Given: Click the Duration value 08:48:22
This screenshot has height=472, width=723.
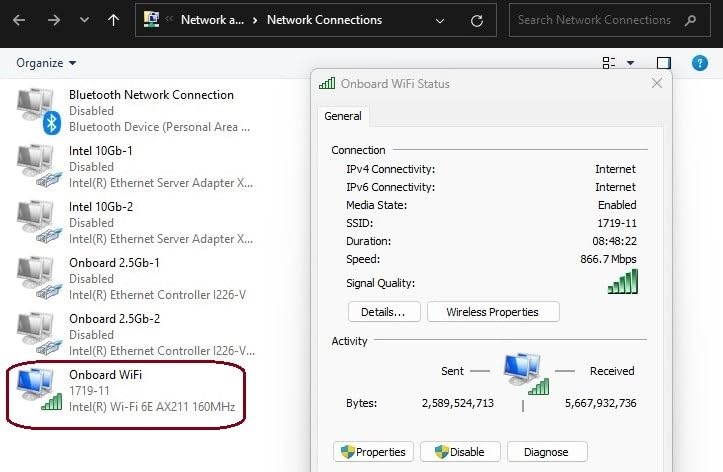Looking at the screenshot, I should 614,241.
